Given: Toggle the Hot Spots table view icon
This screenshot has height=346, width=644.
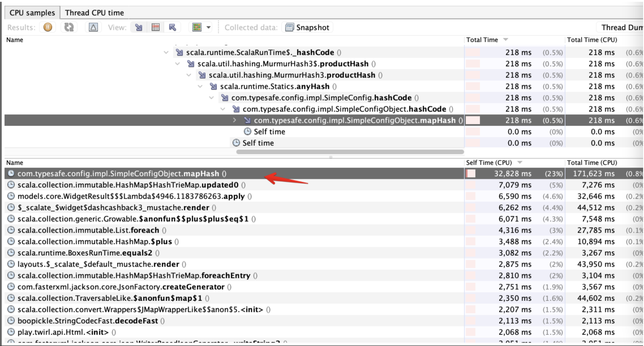Looking at the screenshot, I should (x=155, y=28).
